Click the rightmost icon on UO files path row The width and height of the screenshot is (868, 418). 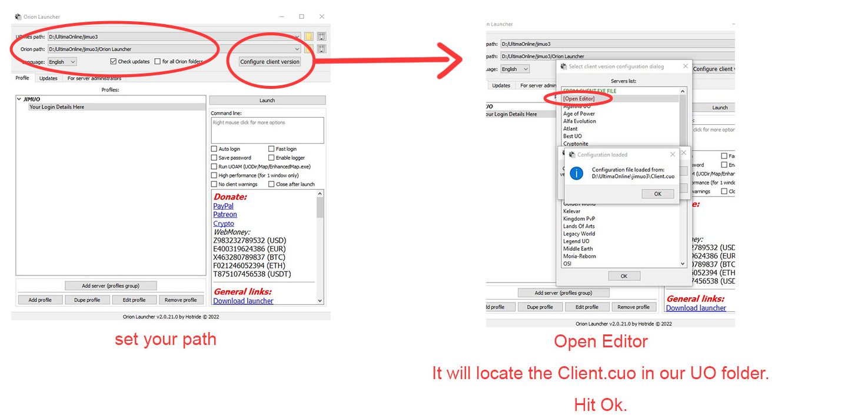coord(321,37)
